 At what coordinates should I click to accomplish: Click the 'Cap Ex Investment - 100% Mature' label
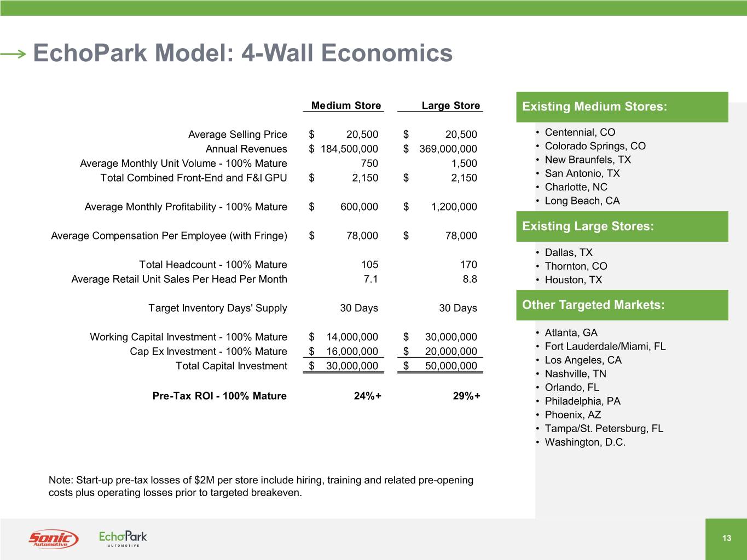209,352
